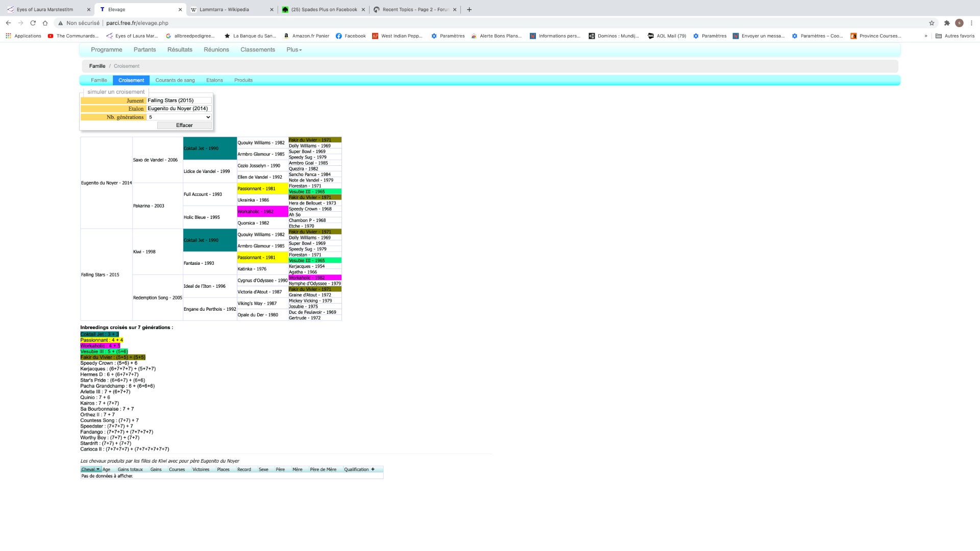The image size is (980, 551).
Task: Close the Elevage tab
Action: pyautogui.click(x=180, y=9)
